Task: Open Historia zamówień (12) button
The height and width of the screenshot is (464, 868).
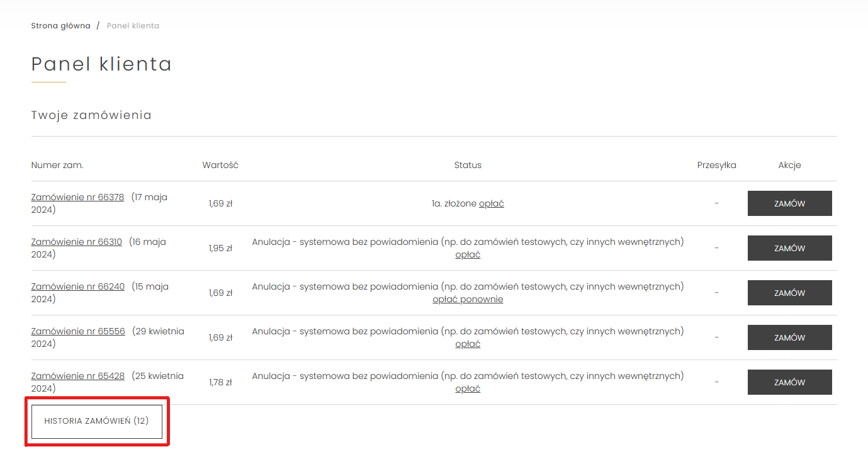Action: click(96, 421)
